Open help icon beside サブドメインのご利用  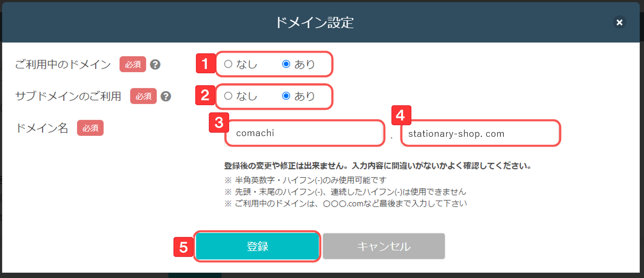point(166,96)
